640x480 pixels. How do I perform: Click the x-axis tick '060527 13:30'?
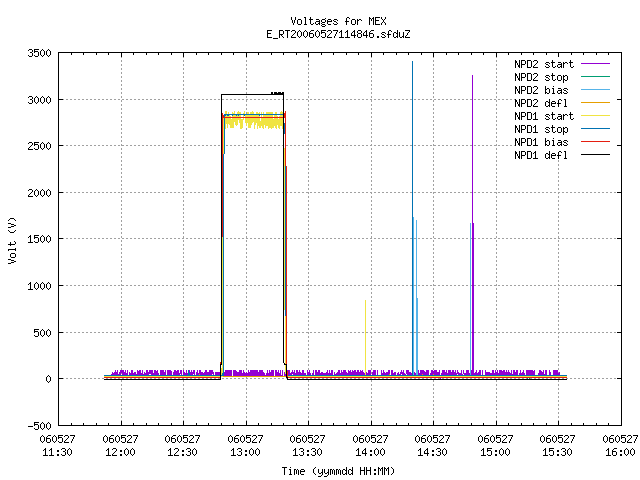[307, 446]
